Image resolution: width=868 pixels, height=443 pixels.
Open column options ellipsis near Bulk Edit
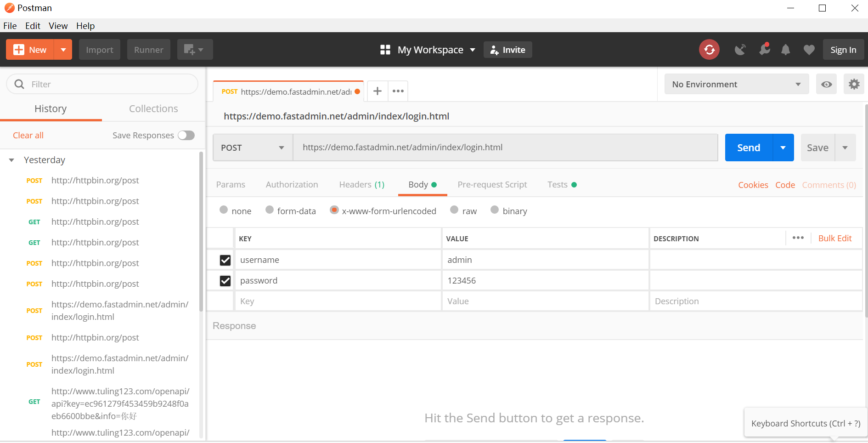798,238
